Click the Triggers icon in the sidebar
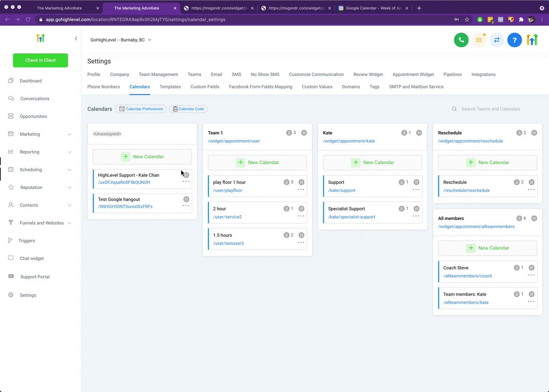Image resolution: width=549 pixels, height=392 pixels. pos(10,241)
